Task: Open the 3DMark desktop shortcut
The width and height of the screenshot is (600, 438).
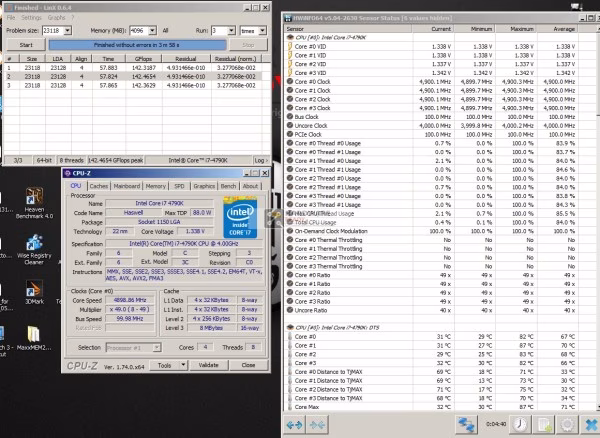Action: coord(34,292)
